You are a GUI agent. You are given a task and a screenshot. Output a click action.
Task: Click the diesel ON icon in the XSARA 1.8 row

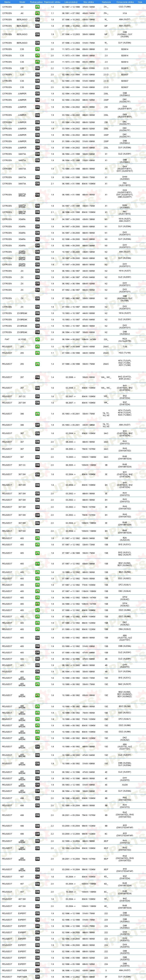(x=37, y=219)
